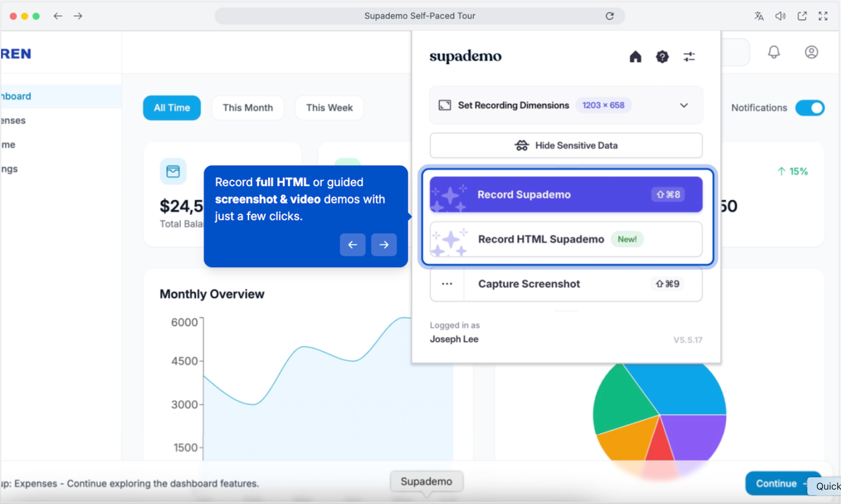The height and width of the screenshot is (504, 841).
Task: Expand Set Recording Dimensions chevron
Action: pos(684,105)
